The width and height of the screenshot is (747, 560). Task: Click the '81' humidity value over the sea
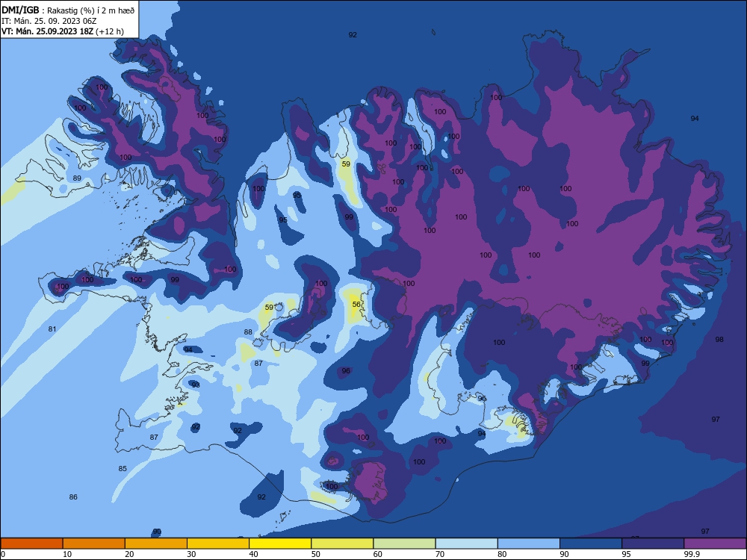click(x=52, y=329)
